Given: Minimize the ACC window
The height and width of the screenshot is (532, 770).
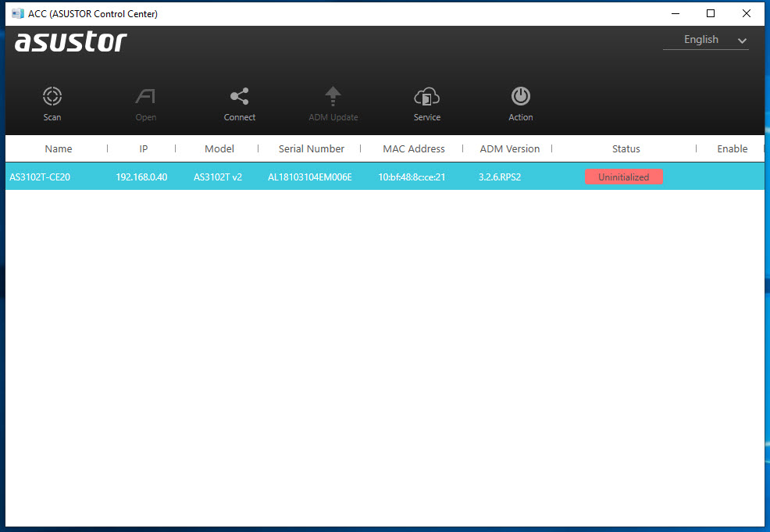Looking at the screenshot, I should [x=676, y=13].
